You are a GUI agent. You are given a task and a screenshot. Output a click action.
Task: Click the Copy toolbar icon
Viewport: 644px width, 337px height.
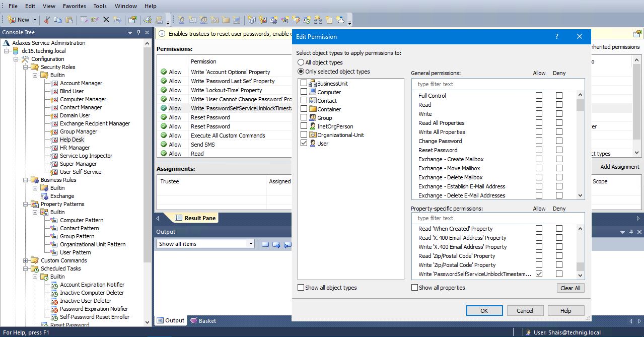[57, 20]
